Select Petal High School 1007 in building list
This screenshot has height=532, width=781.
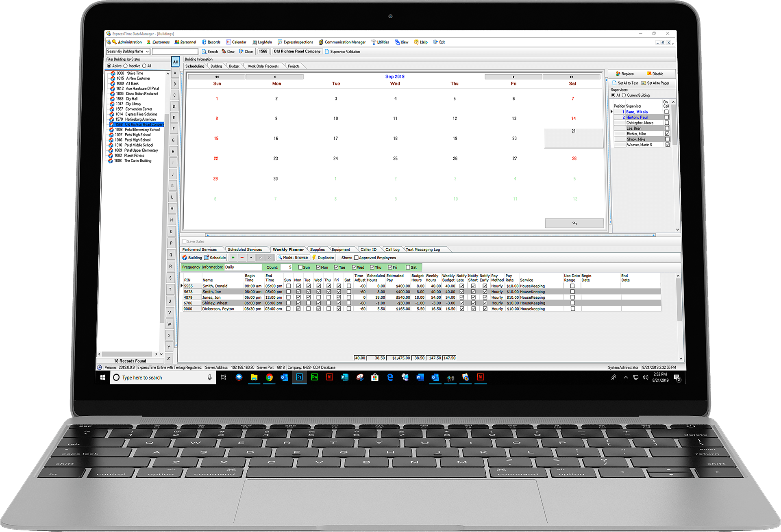(x=137, y=135)
